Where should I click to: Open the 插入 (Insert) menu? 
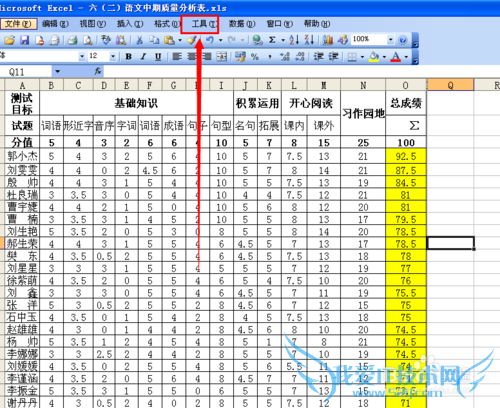[x=130, y=24]
